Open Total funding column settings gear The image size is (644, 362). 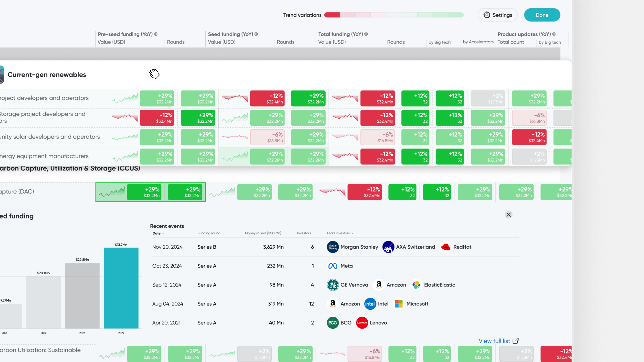click(366, 34)
